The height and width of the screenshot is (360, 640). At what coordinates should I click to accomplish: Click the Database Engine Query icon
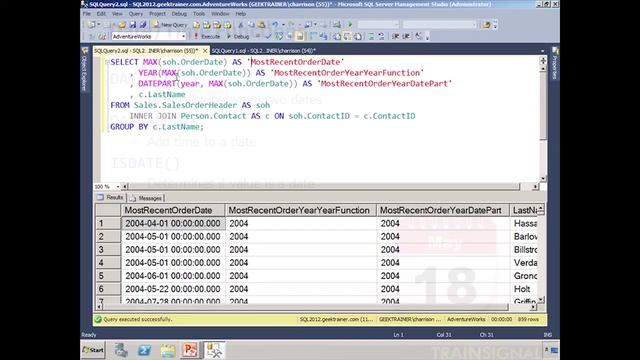[197, 25]
